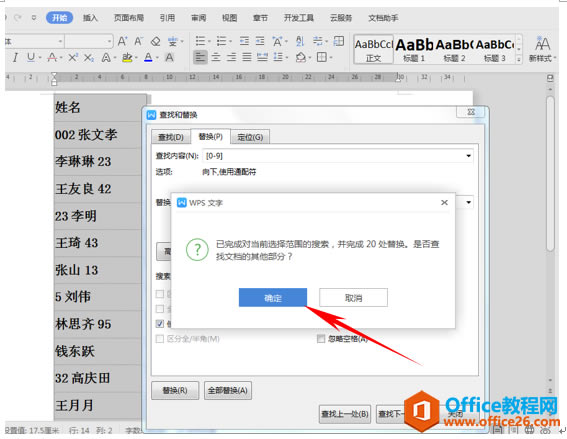Expand the highlight color arrow
Viewport: 567px width, 439px height.
point(136,57)
